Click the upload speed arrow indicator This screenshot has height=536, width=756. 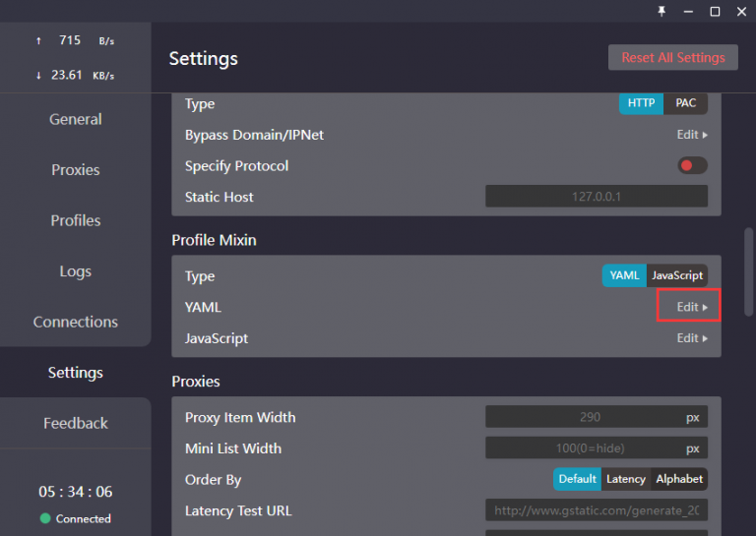38,40
